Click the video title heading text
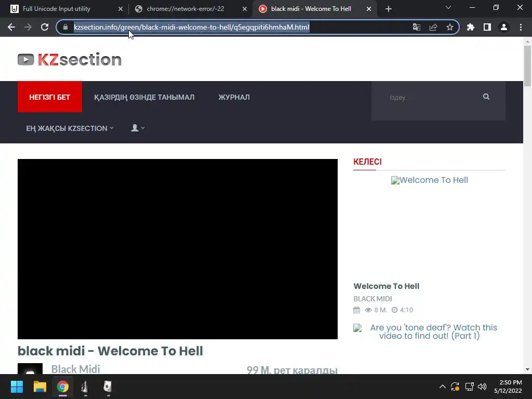Image resolution: width=532 pixels, height=399 pixels. click(110, 351)
